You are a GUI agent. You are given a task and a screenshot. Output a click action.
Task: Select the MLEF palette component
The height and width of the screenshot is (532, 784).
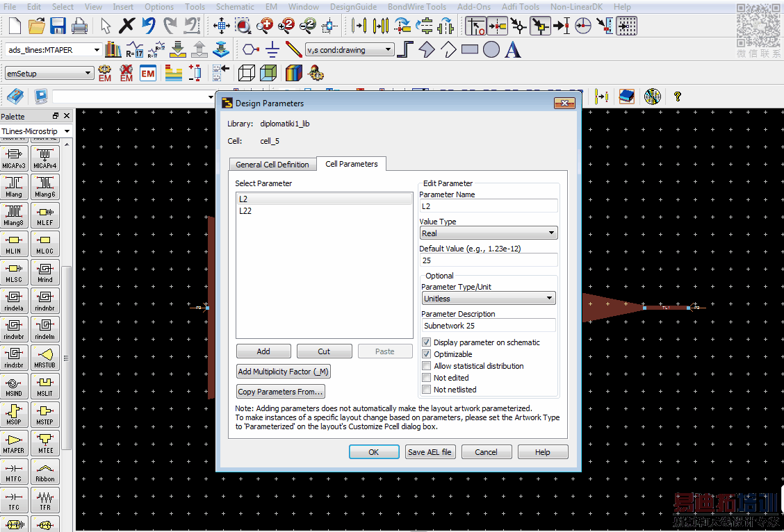tap(45, 216)
